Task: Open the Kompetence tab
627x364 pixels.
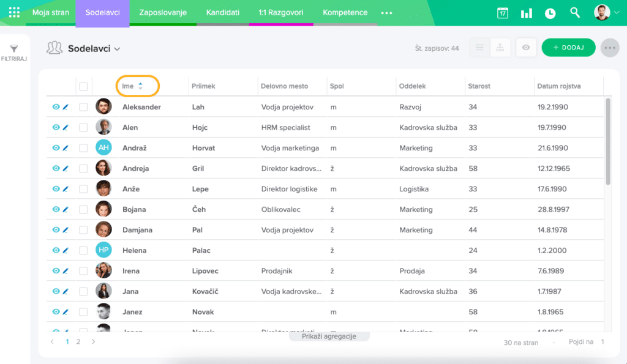Action: tap(345, 13)
